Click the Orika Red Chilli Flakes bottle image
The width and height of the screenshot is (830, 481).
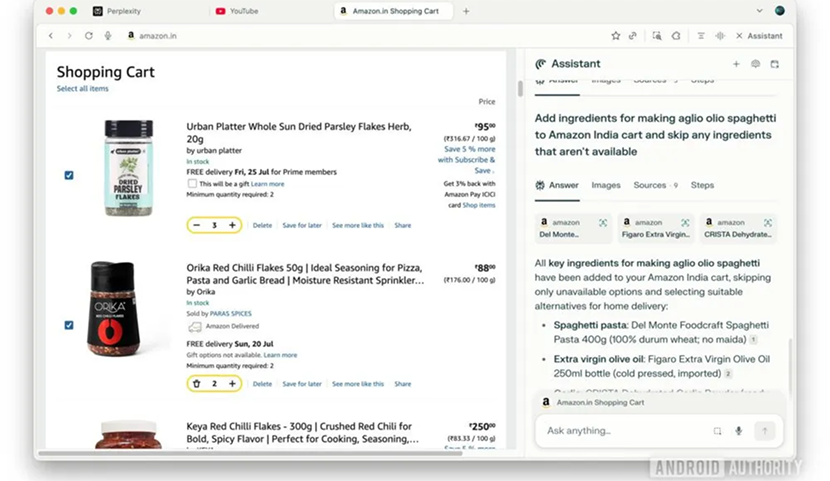coord(113,308)
